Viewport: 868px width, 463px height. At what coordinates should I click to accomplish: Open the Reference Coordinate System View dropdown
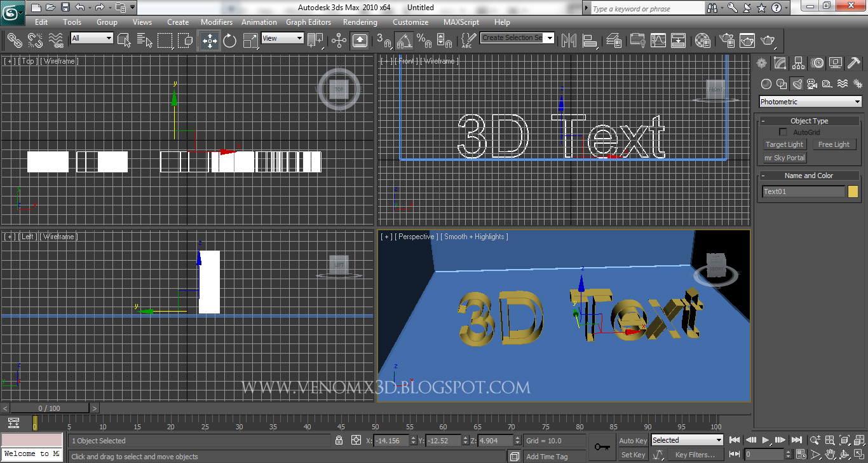pos(281,38)
